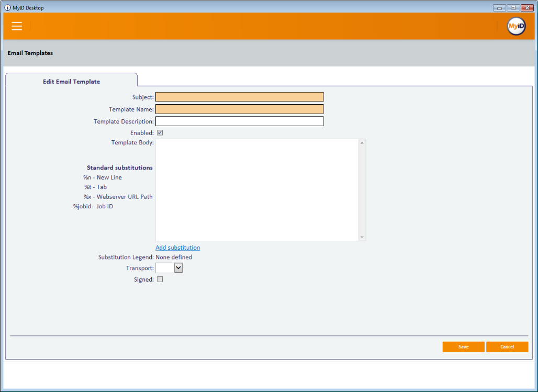The width and height of the screenshot is (538, 392).
Task: Minimize the MyID Desktop window
Action: 499,7
